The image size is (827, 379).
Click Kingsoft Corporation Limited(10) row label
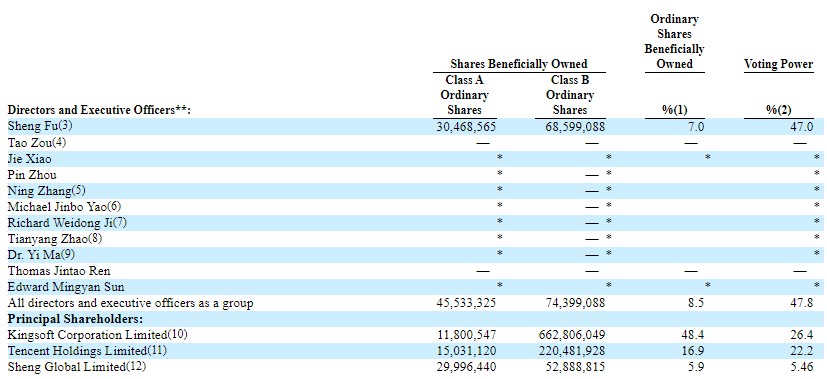coord(98,335)
